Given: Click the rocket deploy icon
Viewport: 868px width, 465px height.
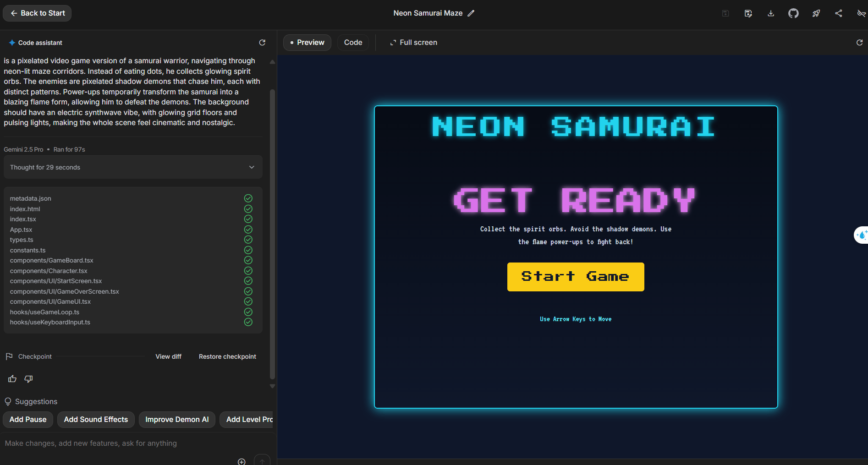Looking at the screenshot, I should 816,13.
